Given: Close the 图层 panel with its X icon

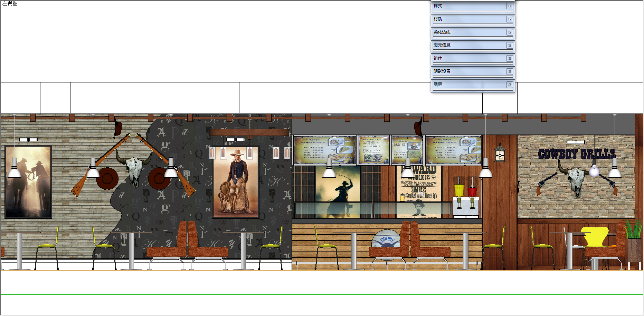Looking at the screenshot, I should 510,85.
